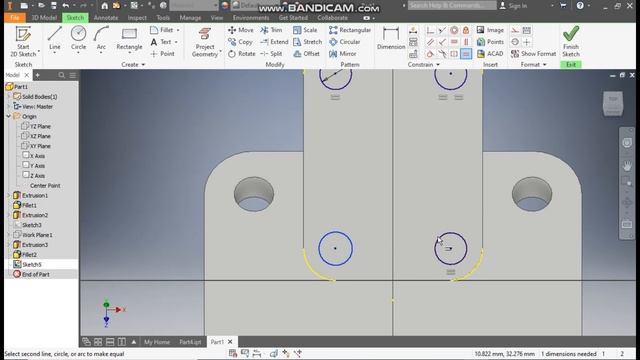Switch to Inspect ribbon tab
This screenshot has width=640, height=360.
[137, 18]
